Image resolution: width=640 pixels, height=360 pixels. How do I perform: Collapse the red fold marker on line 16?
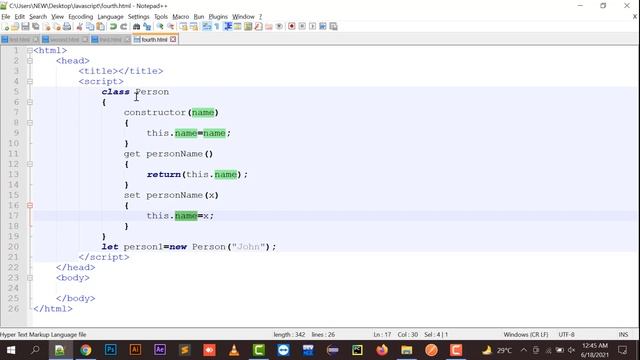click(x=29, y=205)
